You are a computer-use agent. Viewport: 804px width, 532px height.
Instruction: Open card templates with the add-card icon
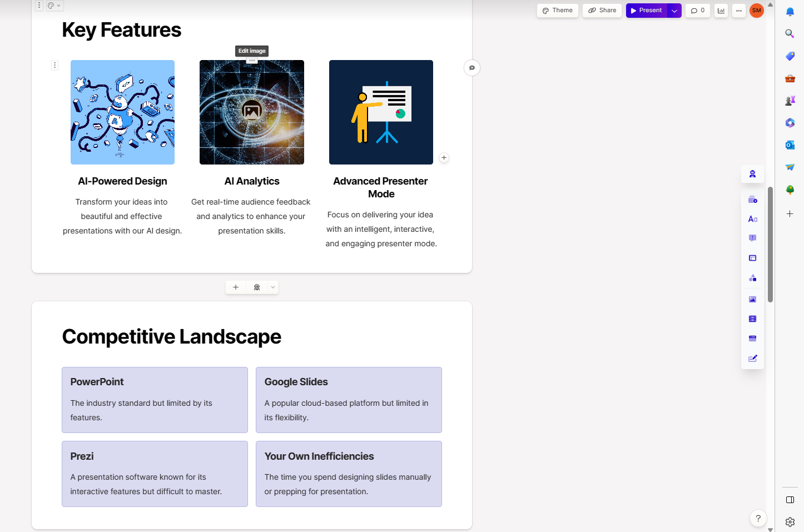pyautogui.click(x=752, y=200)
